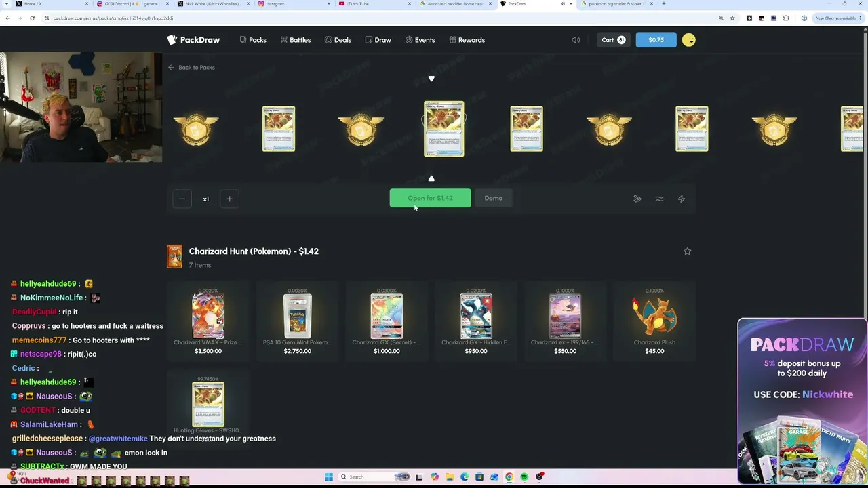
Task: Go Back to Packs
Action: tap(192, 68)
